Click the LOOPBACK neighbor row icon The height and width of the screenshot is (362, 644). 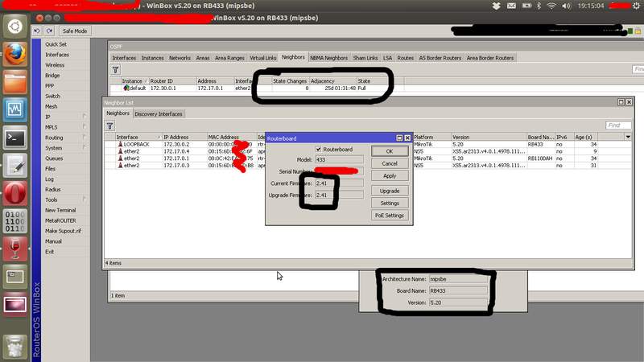coord(120,144)
